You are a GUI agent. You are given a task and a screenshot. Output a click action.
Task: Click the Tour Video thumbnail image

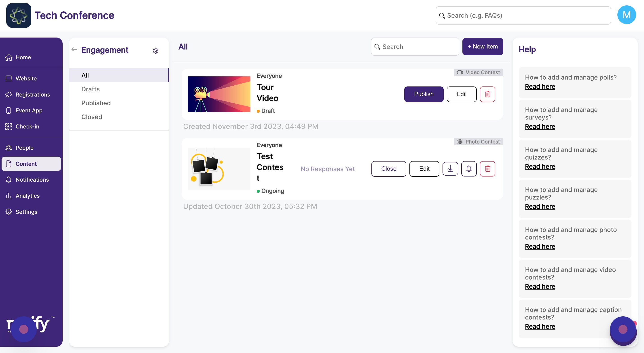click(x=219, y=94)
